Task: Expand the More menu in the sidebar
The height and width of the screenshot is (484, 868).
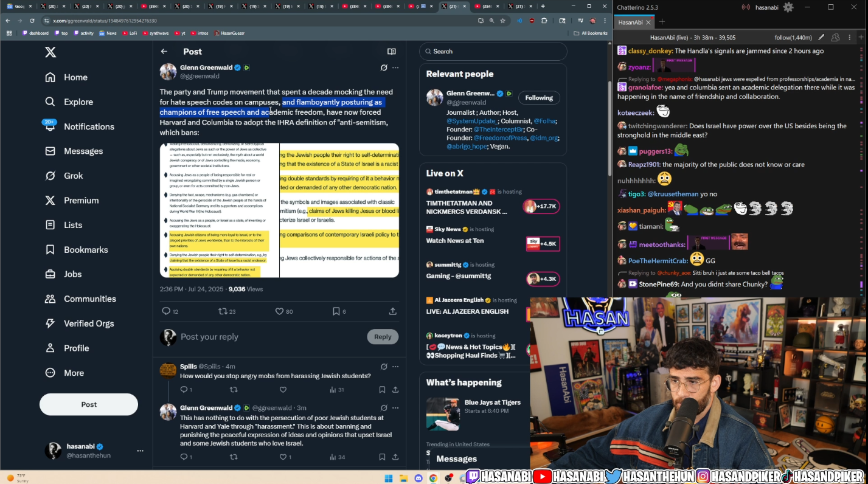Action: pyautogui.click(x=64, y=373)
